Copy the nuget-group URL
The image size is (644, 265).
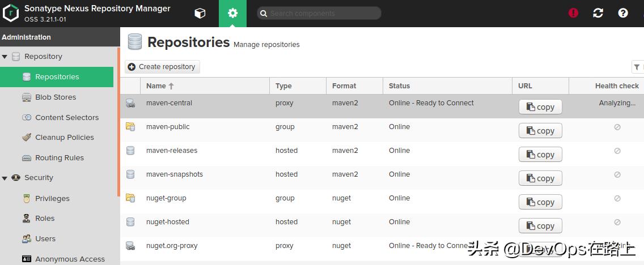(x=540, y=202)
